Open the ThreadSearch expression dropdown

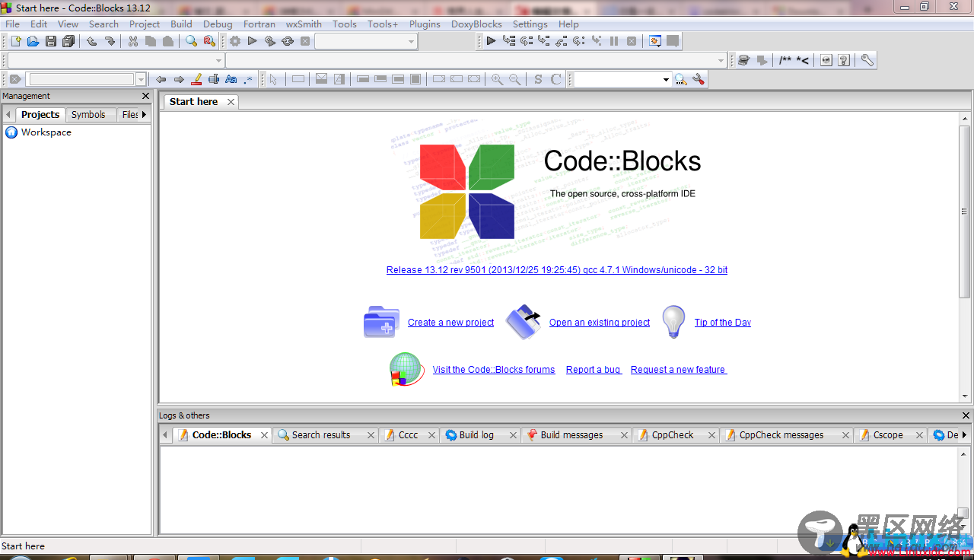coord(666,79)
